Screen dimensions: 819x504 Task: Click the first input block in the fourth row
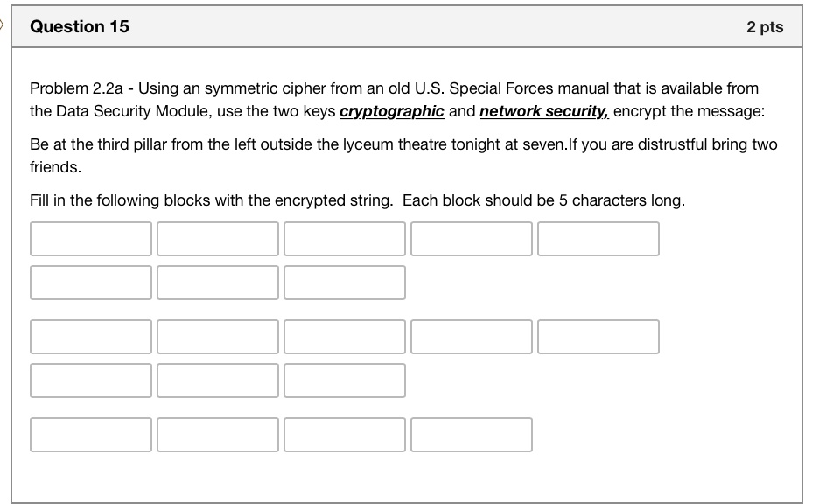91,381
